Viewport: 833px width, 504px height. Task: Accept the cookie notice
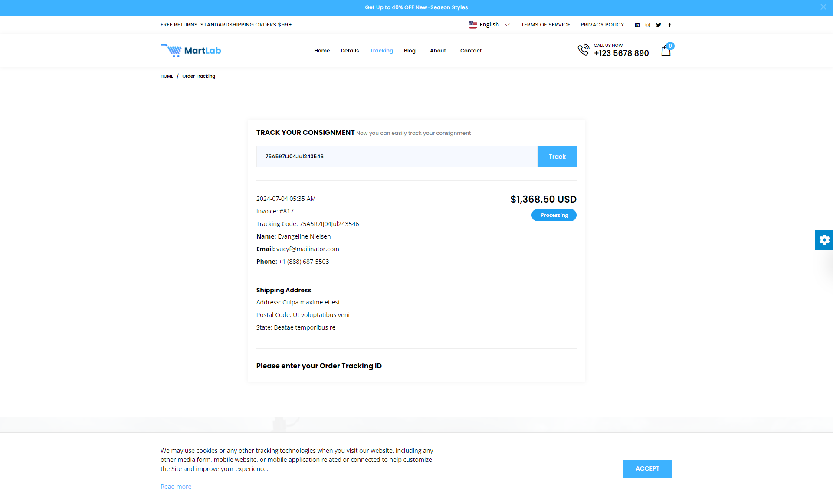click(x=647, y=468)
